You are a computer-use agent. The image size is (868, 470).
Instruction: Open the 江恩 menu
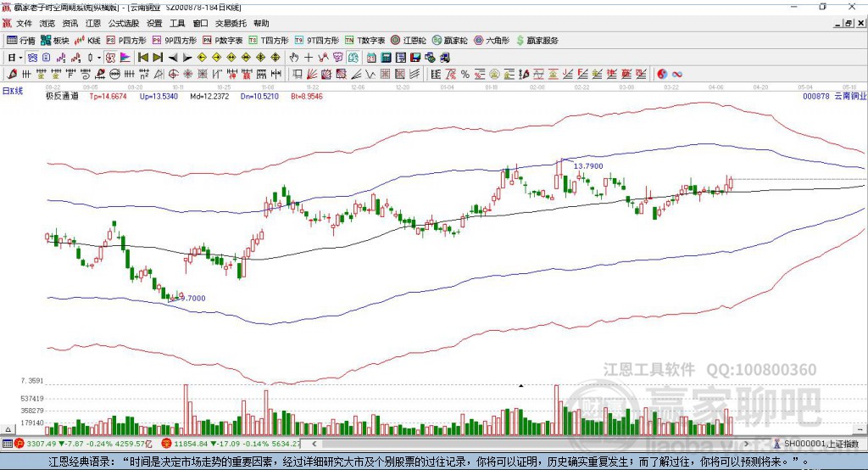click(x=93, y=23)
